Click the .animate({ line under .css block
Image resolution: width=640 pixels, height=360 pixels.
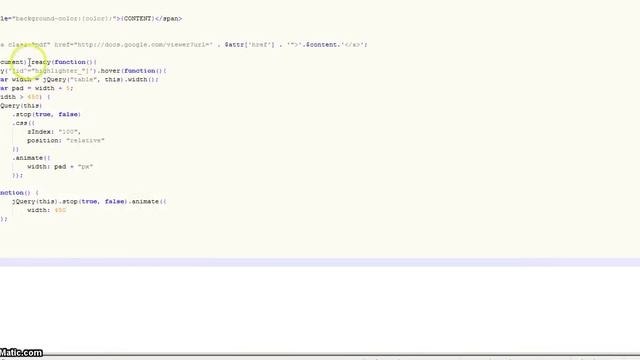coord(31,158)
